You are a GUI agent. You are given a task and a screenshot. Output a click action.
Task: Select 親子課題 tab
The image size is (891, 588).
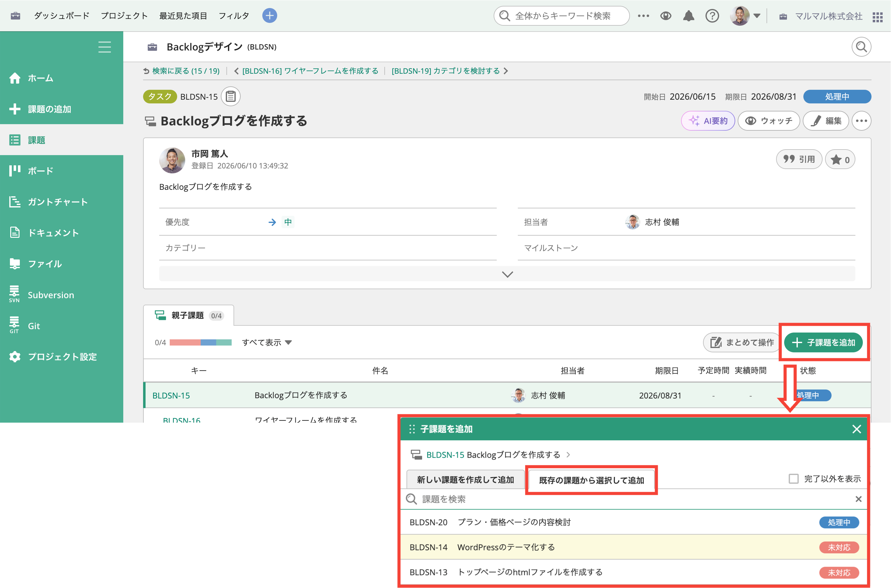189,316
